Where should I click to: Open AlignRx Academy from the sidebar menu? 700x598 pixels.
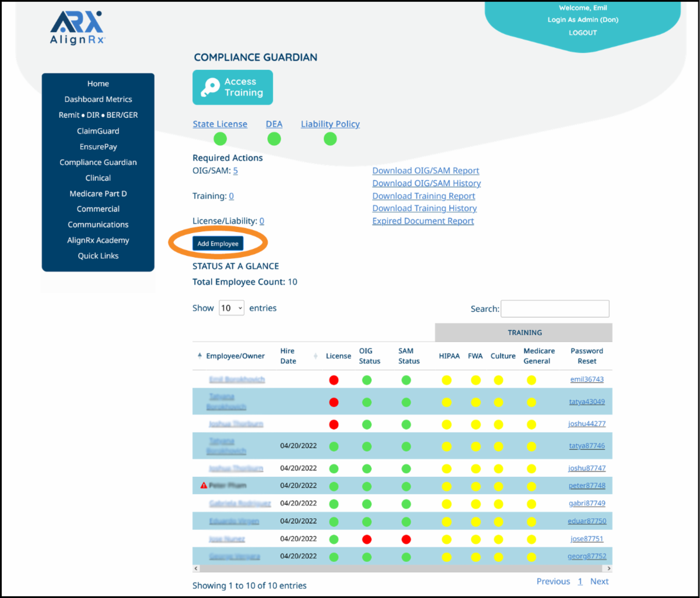98,240
